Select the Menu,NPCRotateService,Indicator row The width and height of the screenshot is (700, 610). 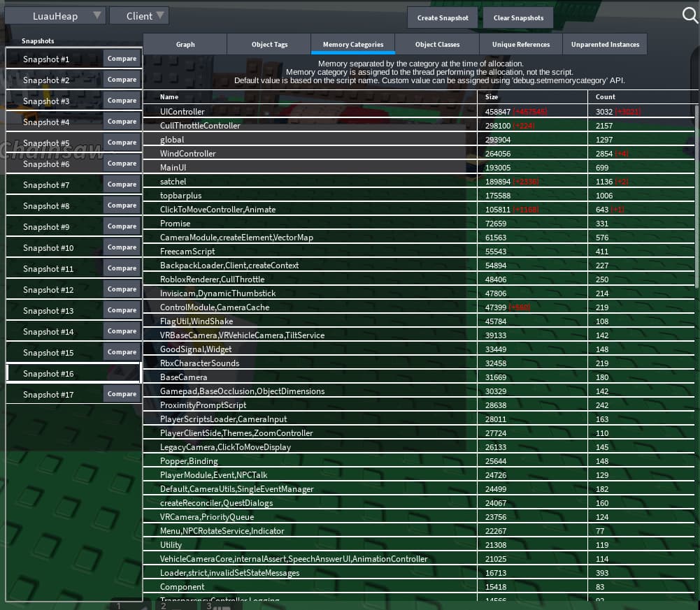(419, 530)
